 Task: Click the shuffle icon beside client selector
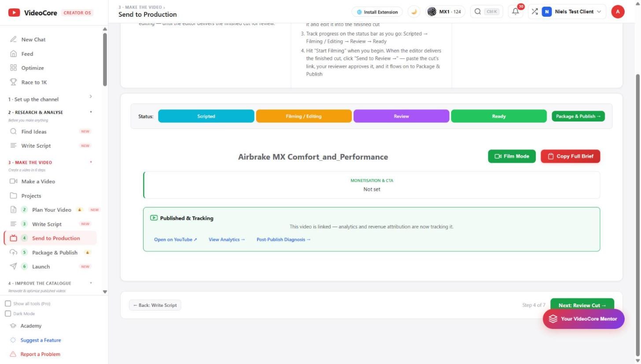(534, 12)
